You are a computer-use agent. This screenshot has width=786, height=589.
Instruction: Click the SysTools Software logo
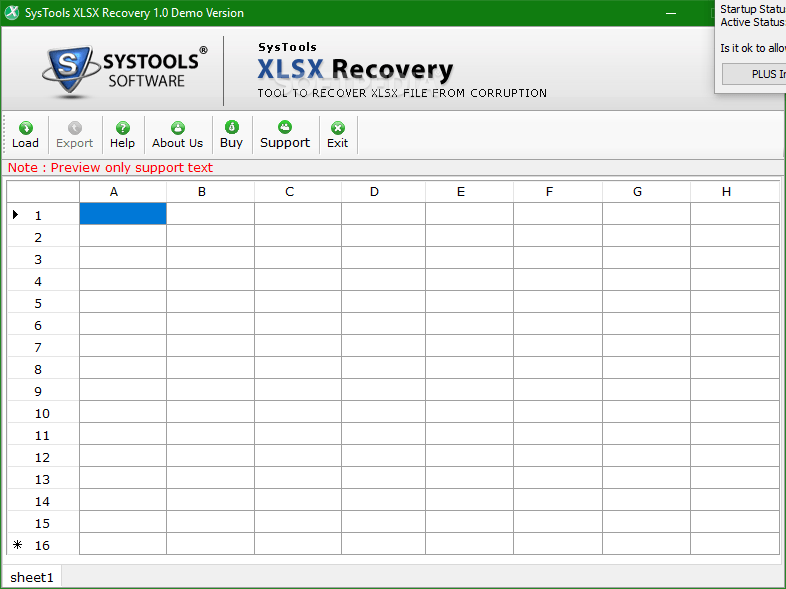click(125, 70)
